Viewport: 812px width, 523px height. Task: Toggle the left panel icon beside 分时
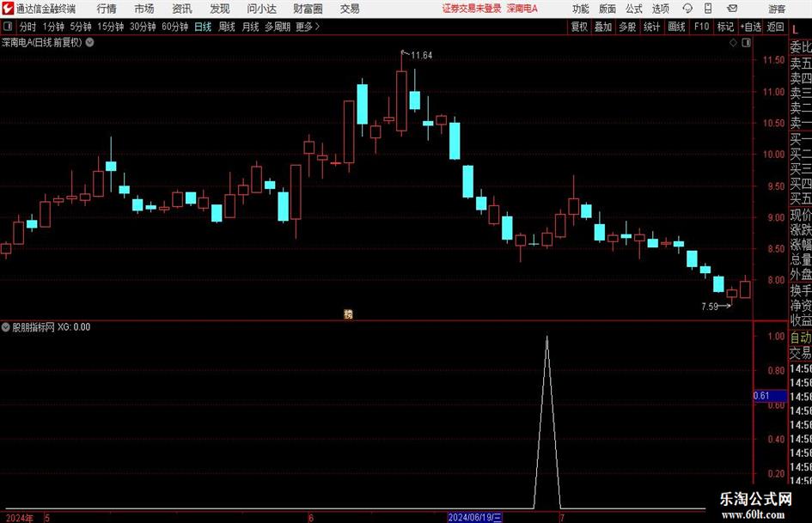tap(8, 27)
